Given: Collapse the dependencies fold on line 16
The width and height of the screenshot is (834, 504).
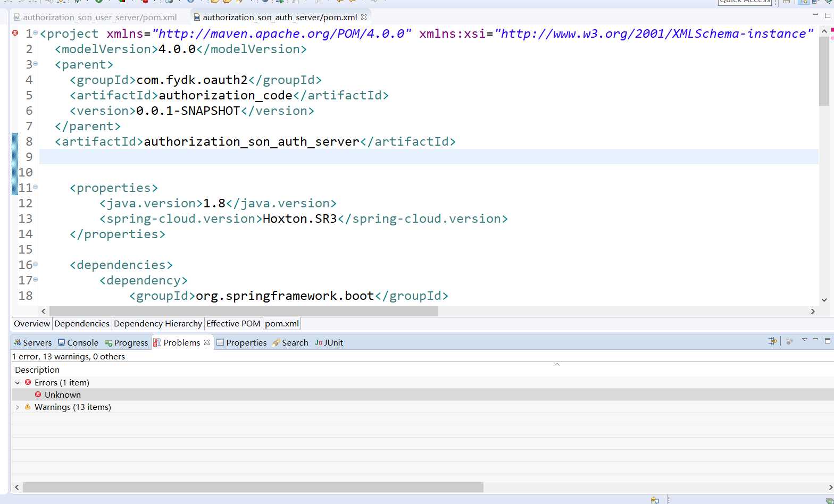Looking at the screenshot, I should (x=36, y=264).
